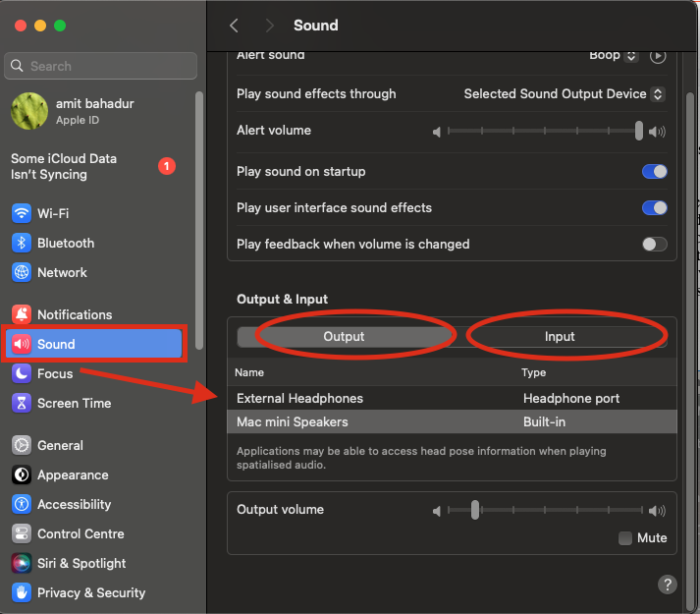Click the Sound pane scrollbar

click(x=690, y=352)
